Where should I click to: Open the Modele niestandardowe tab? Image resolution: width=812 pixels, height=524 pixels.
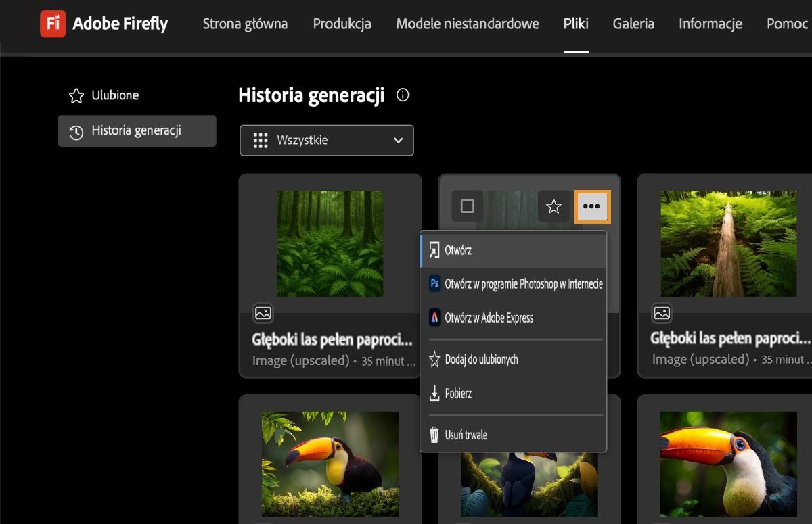coord(468,24)
